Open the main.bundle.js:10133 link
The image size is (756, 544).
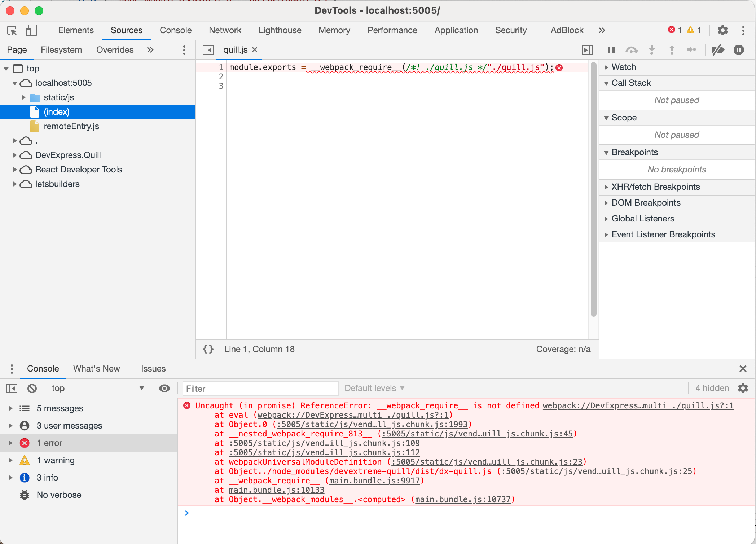(276, 490)
